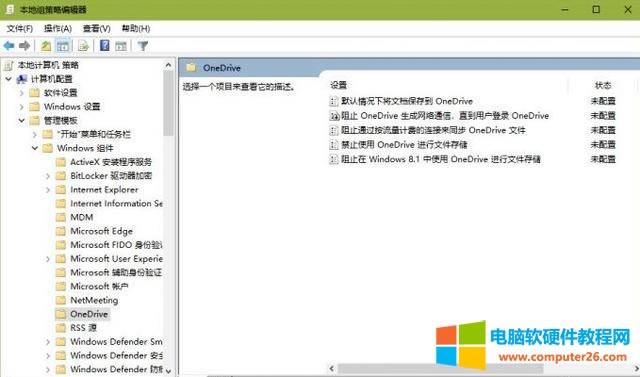Image resolution: width=640 pixels, height=377 pixels.
Task: Select the RSS 源 folder
Action: point(83,328)
